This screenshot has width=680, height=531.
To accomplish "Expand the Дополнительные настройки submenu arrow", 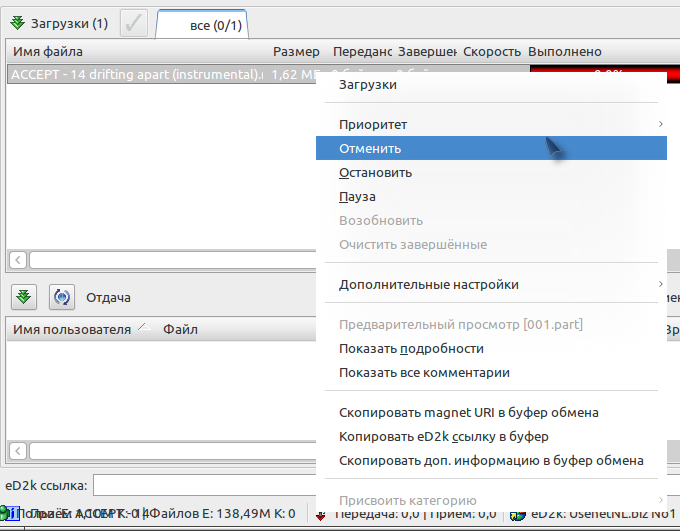I will coord(660,284).
